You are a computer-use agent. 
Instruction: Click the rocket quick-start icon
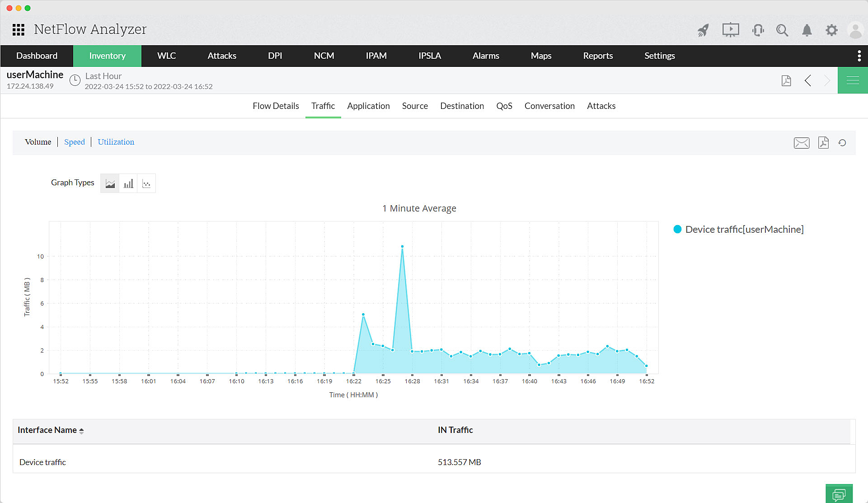pyautogui.click(x=703, y=30)
